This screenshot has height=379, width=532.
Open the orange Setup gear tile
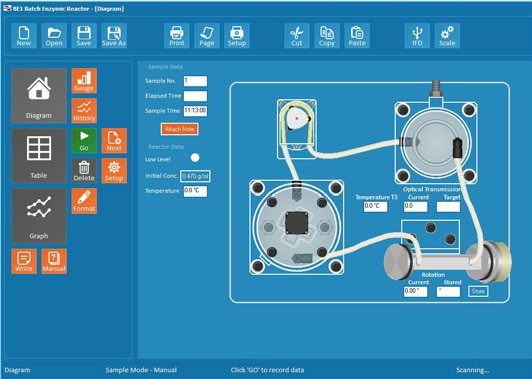(114, 171)
